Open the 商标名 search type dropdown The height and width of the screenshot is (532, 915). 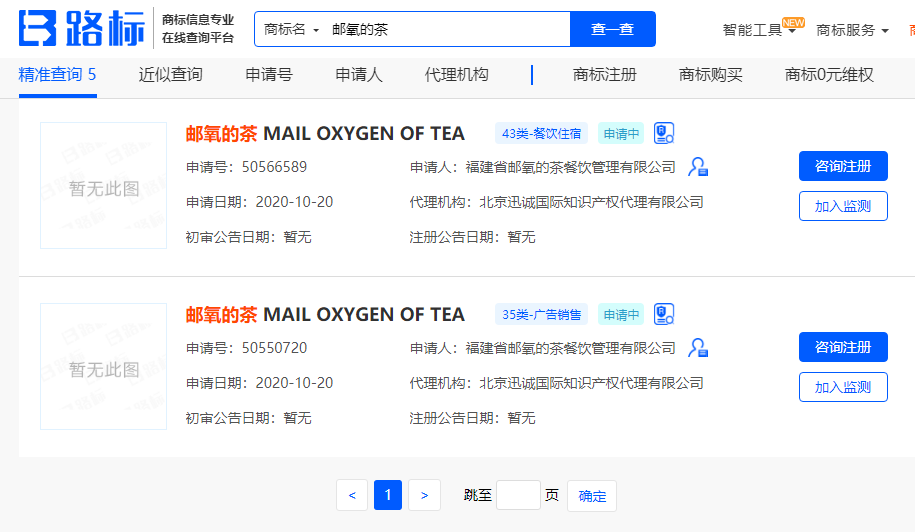click(x=291, y=29)
